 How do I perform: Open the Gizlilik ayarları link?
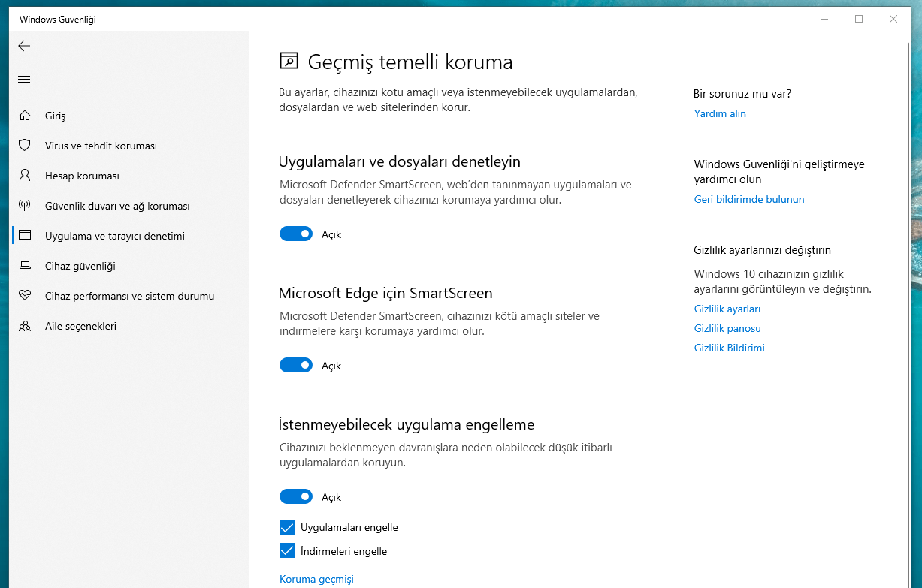pyautogui.click(x=727, y=309)
